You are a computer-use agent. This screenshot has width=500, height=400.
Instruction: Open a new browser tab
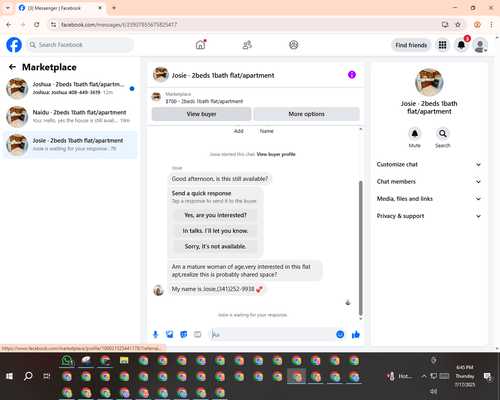114,8
